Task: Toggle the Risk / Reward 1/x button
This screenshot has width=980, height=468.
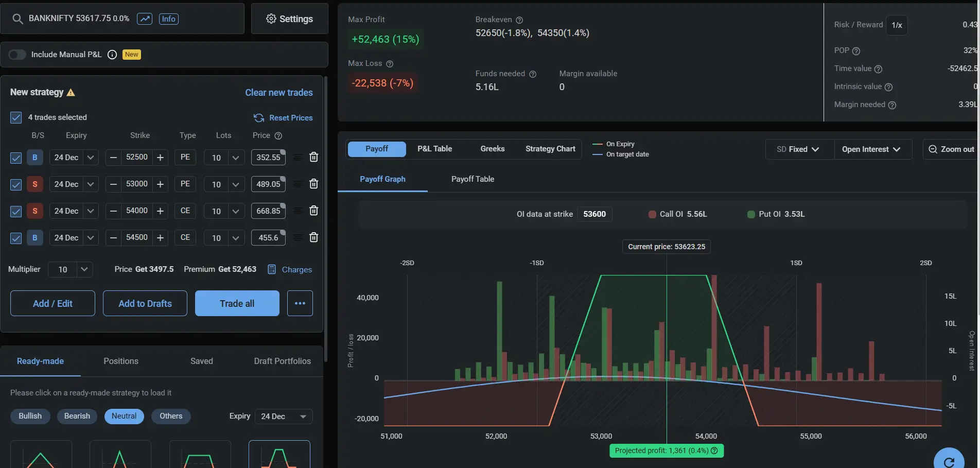Action: point(897,25)
